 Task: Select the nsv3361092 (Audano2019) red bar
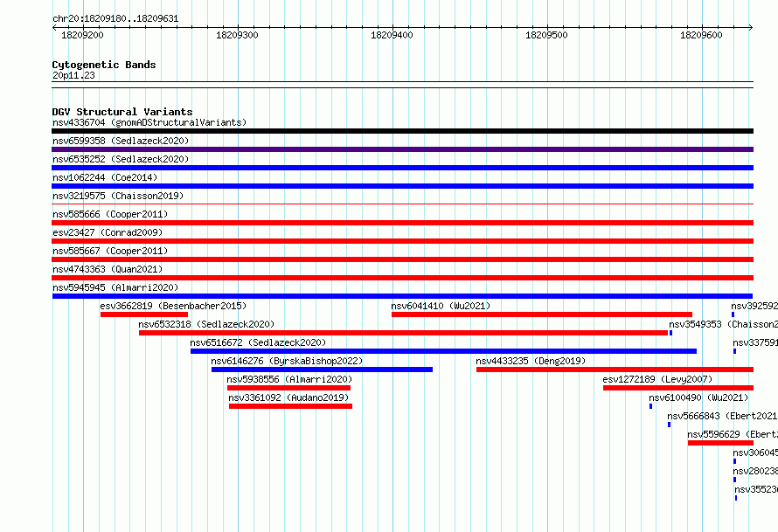291,406
